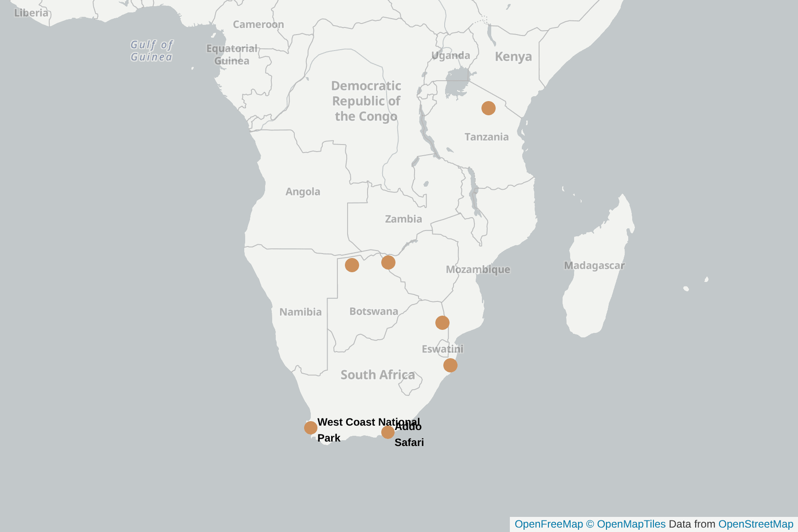This screenshot has height=532, width=798.
Task: Click 'Democratic Republic of the Congo' label
Action: point(366,101)
